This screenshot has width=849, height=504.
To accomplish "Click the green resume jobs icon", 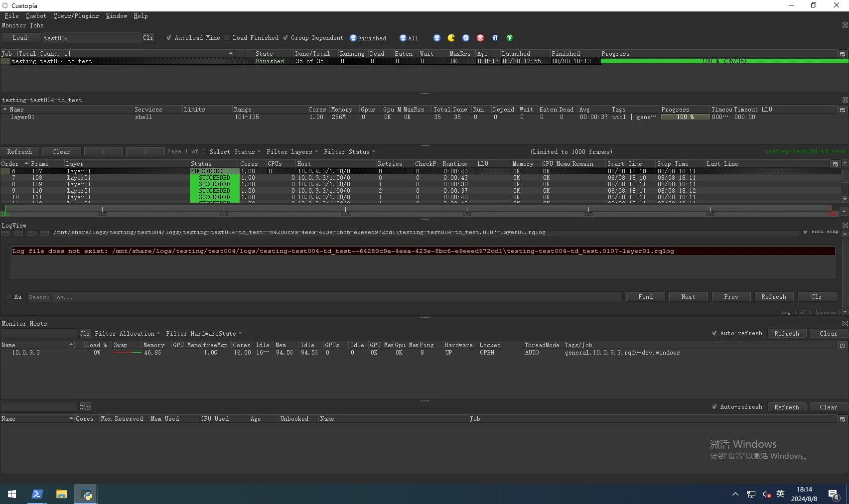I will click(510, 38).
